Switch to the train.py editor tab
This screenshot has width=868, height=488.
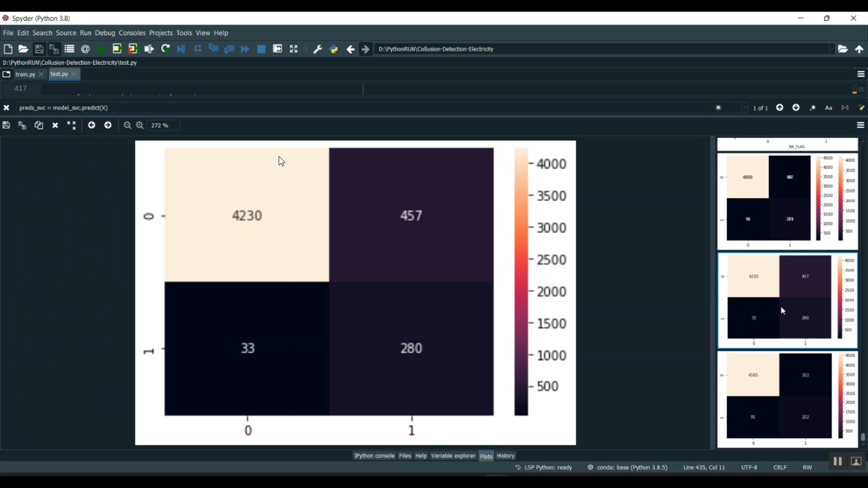[25, 75]
